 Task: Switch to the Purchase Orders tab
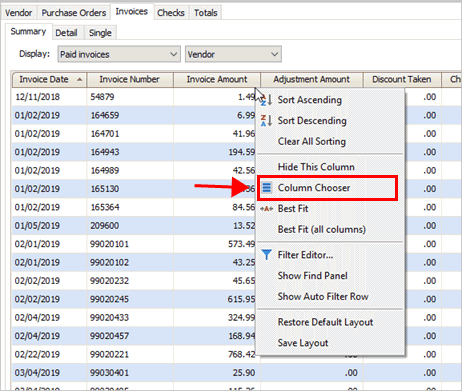[x=74, y=13]
